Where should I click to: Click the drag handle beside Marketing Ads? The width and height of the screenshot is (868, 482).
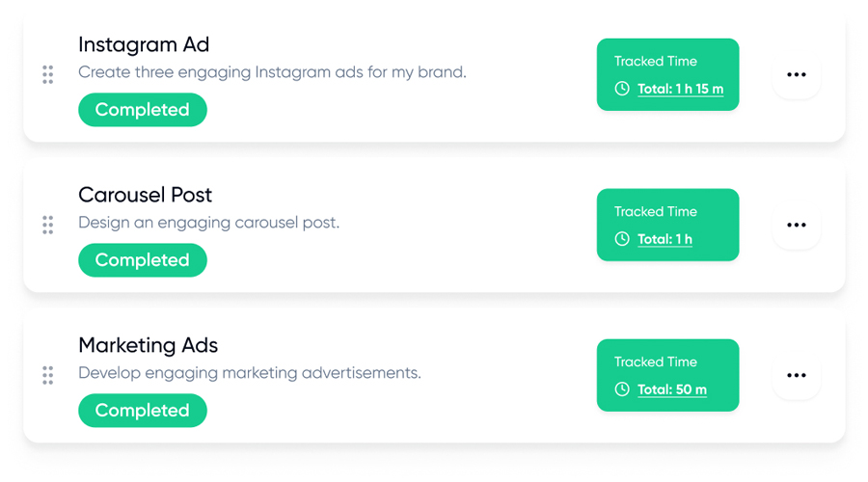click(47, 375)
